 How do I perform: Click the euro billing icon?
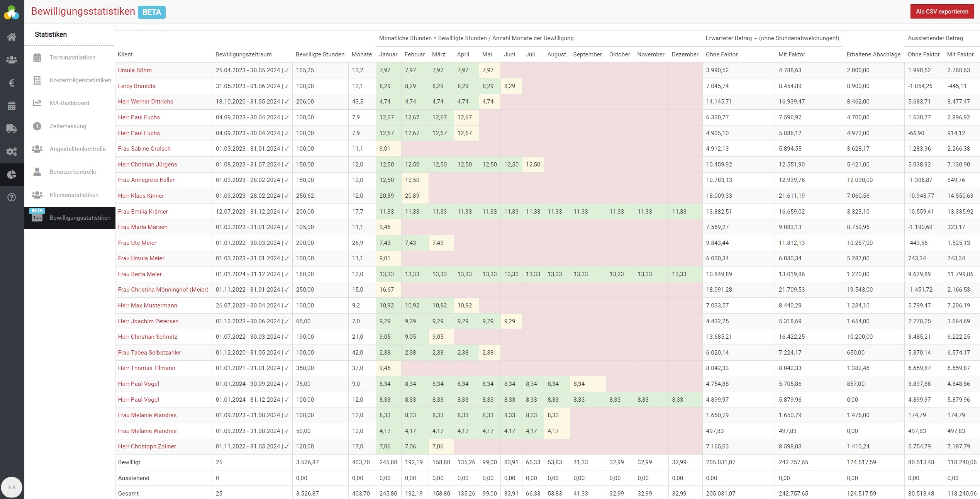[12, 83]
